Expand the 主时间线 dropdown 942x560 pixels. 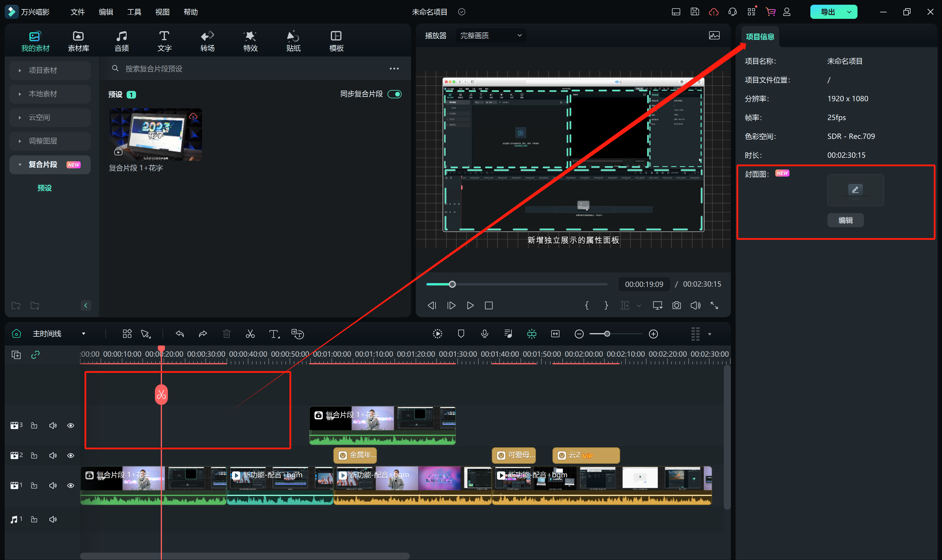pos(83,334)
